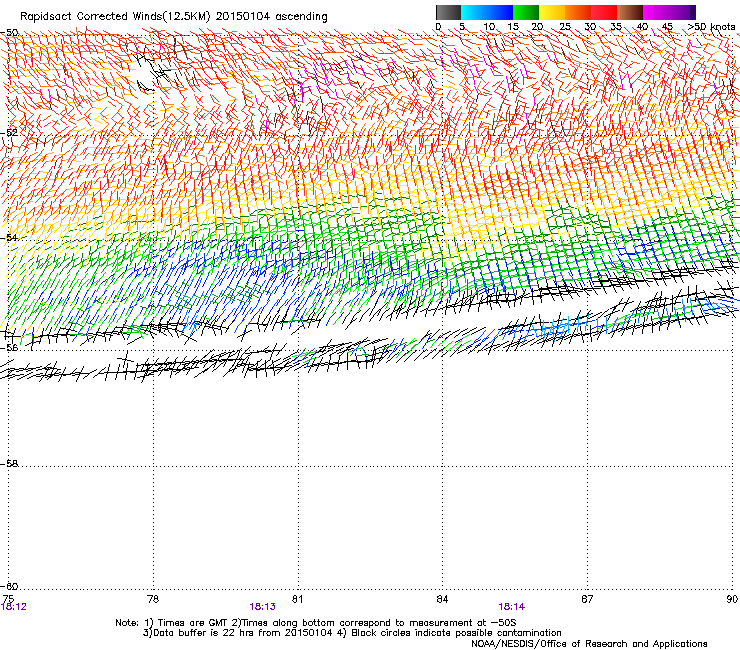The height and width of the screenshot is (650, 740).
Task: Click the 18:13 purple time marker
Action: [x=262, y=607]
